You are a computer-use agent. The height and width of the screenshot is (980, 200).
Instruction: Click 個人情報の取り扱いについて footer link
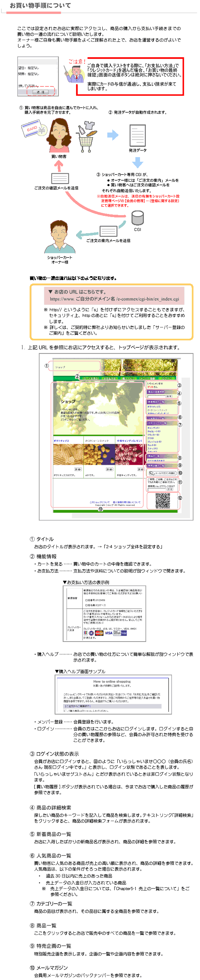click(127, 502)
